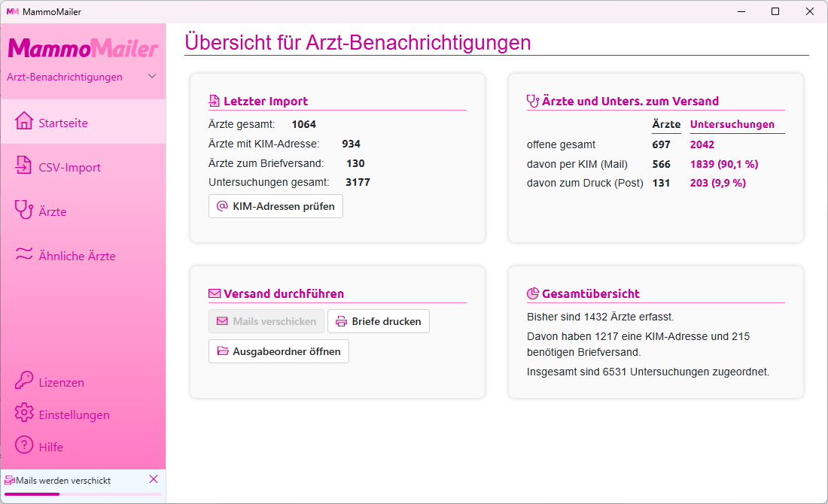Click the tilde icon for Ähnliche Ärzte
This screenshot has height=504, width=828.
(24, 254)
